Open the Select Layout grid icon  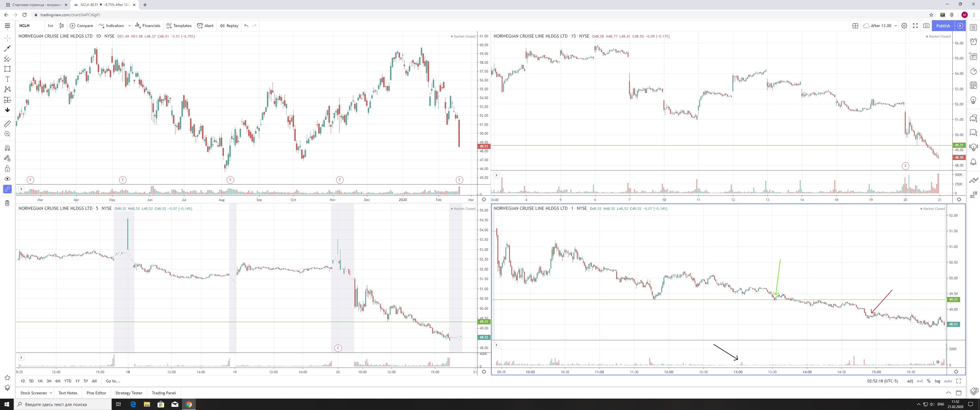855,25
